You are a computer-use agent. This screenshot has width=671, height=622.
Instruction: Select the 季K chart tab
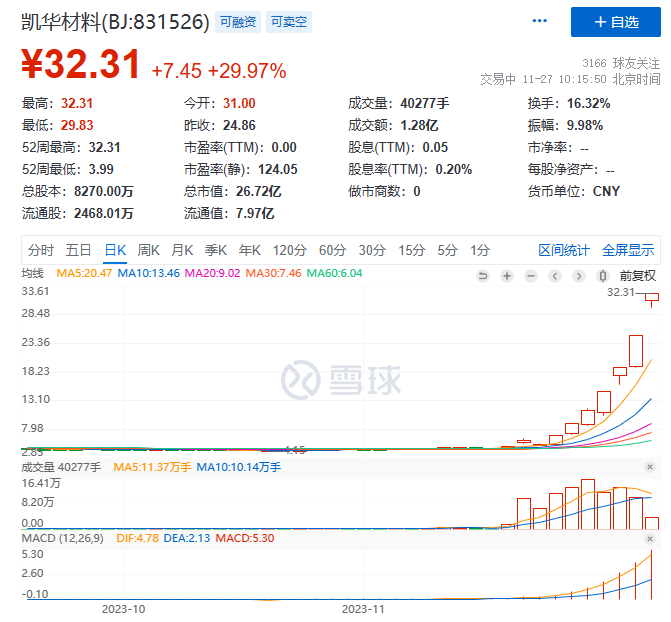(x=215, y=250)
